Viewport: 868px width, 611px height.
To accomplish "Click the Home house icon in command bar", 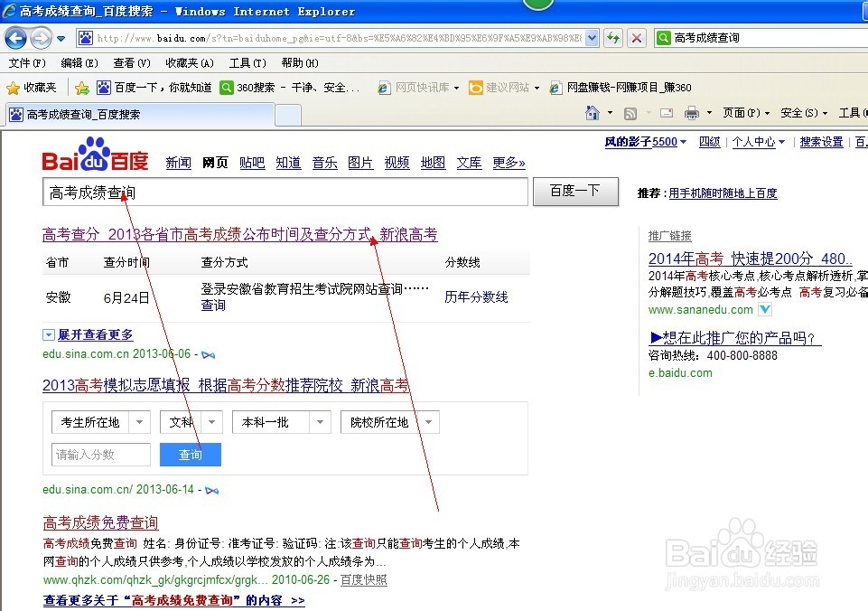I will pyautogui.click(x=593, y=113).
